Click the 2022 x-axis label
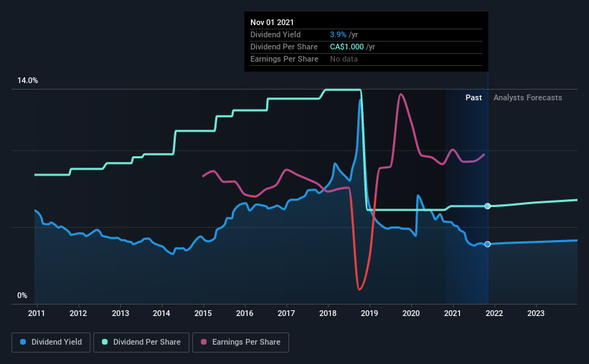This screenshot has height=364, width=589. pyautogui.click(x=494, y=313)
